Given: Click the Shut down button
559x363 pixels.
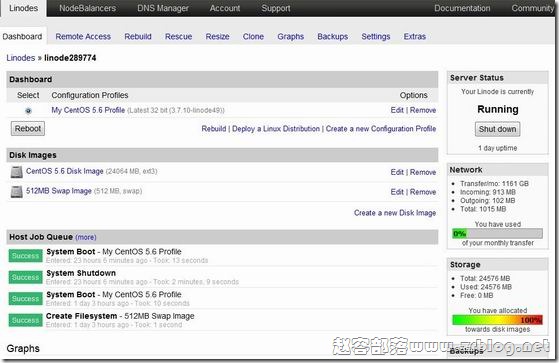Looking at the screenshot, I should click(x=497, y=129).
